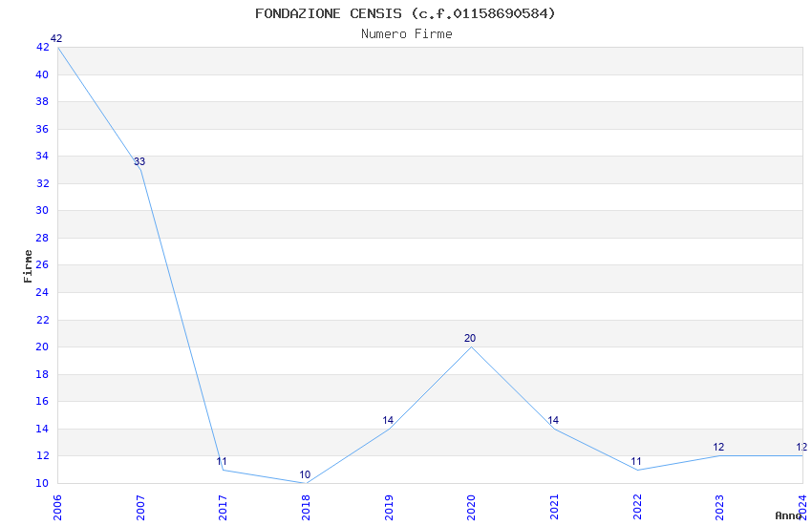
Task: Click the y-axis tick value 26
Action: pos(42,264)
